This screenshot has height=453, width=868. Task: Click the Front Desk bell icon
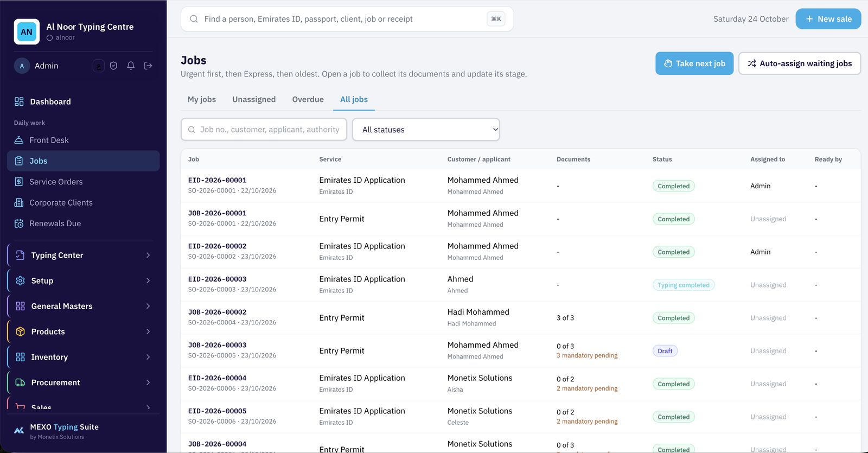19,140
